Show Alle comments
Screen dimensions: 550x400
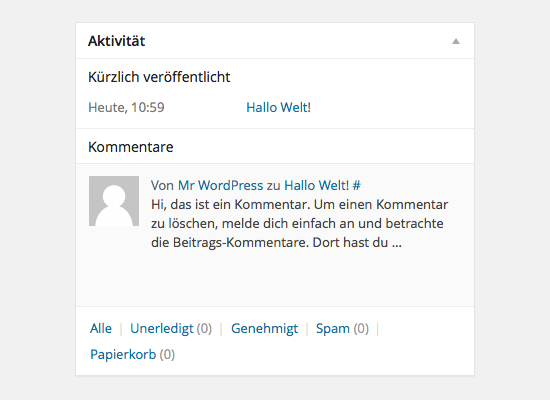(101, 329)
